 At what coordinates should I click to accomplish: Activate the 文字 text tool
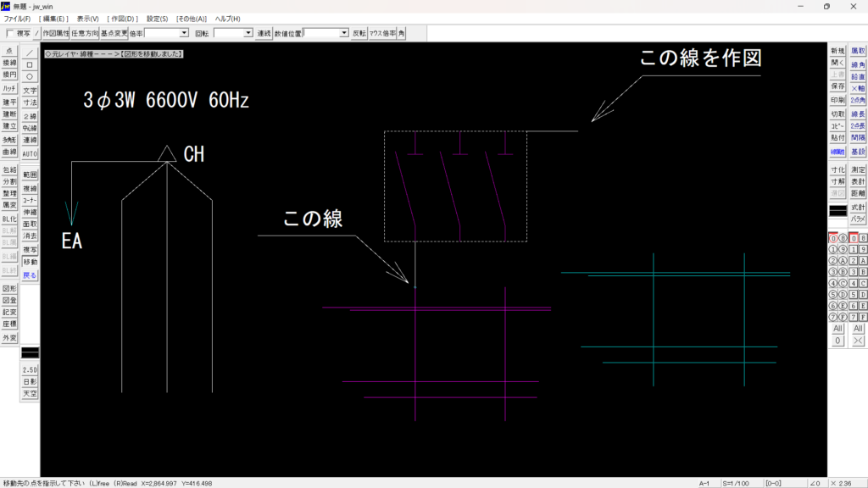coord(30,90)
